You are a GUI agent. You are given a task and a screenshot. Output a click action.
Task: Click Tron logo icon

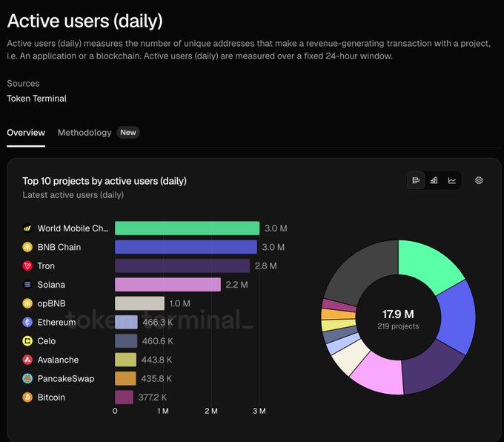tap(27, 265)
